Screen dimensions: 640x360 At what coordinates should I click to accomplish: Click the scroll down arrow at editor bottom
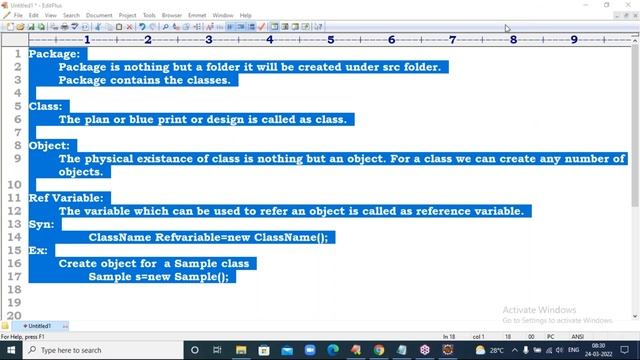(x=635, y=316)
